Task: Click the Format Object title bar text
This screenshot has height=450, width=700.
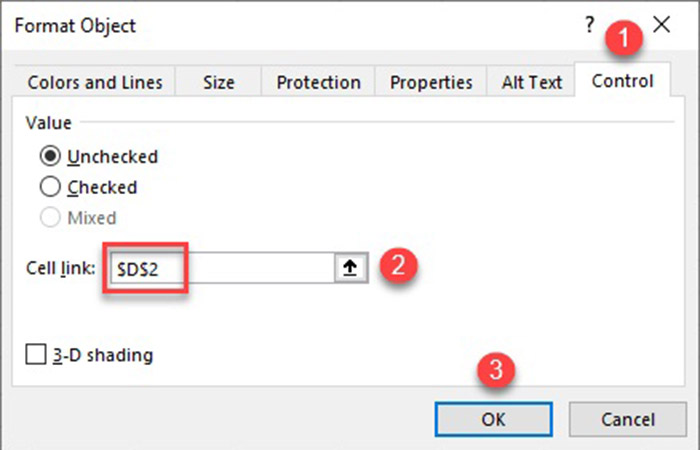Action: coord(75,25)
